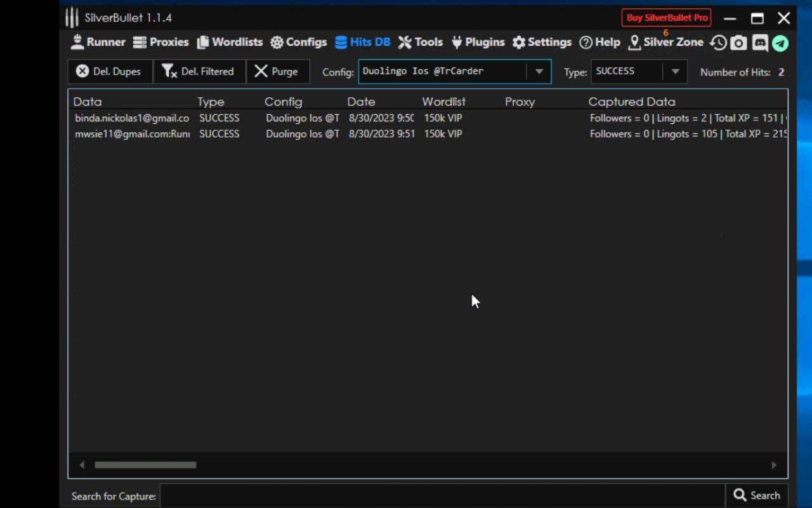Open the Discord icon in the toolbar

coord(759,43)
